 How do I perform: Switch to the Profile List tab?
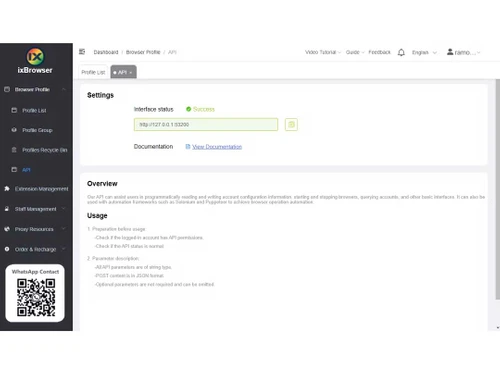coord(93,72)
